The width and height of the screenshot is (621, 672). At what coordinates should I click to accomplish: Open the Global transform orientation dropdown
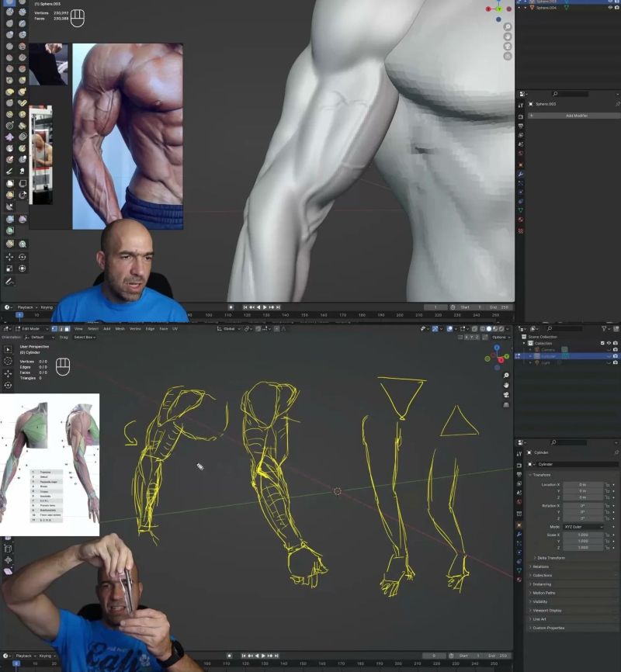229,329
